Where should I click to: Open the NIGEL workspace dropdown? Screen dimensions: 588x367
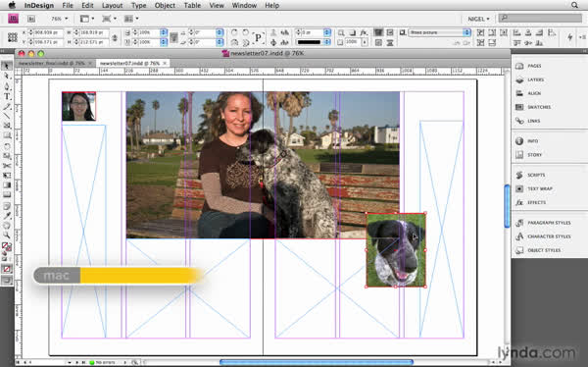(x=478, y=19)
